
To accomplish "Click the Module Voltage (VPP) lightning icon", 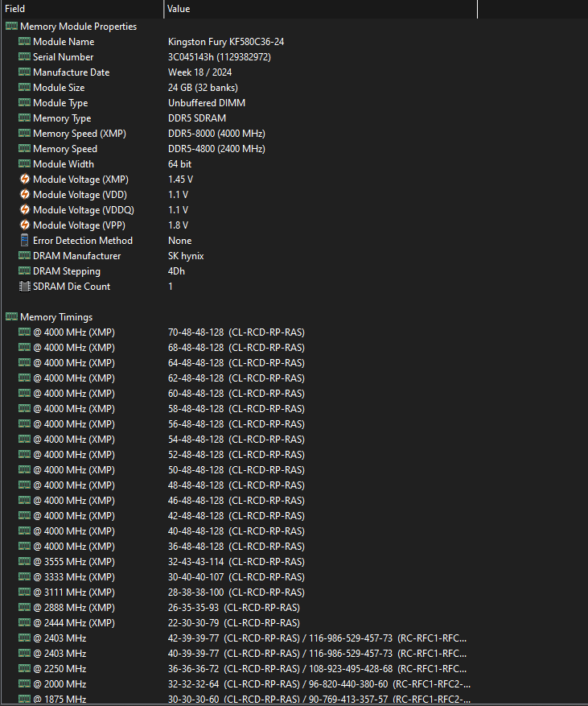I will pyautogui.click(x=25, y=225).
